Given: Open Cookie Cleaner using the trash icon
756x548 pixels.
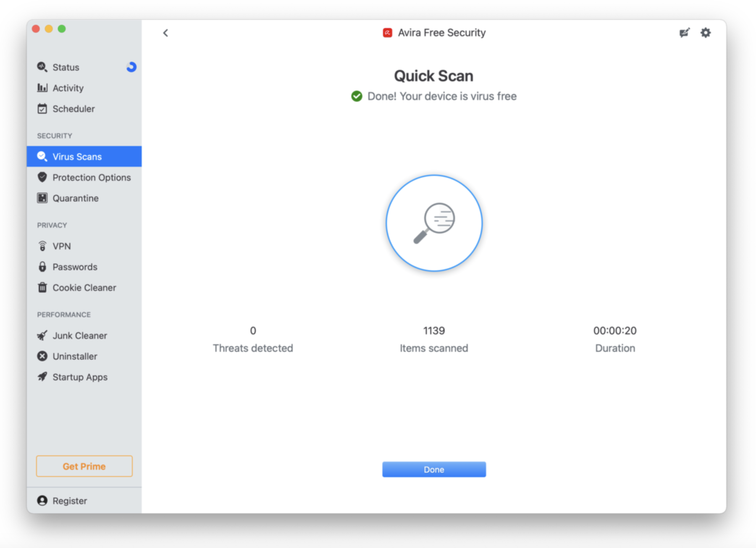Looking at the screenshot, I should click(42, 288).
